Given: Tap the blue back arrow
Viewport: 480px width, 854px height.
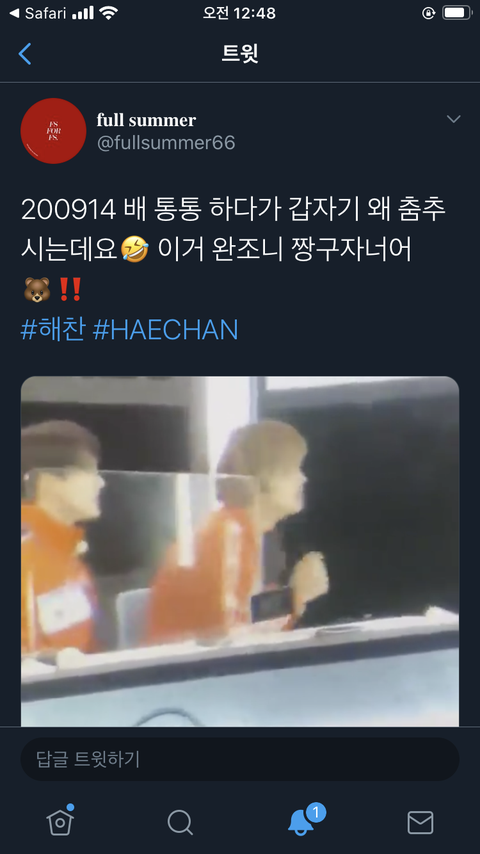Looking at the screenshot, I should pos(25,54).
